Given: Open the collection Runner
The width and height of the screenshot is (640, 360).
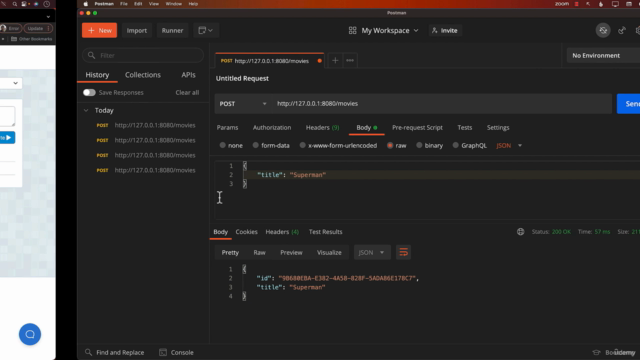Looking at the screenshot, I should click(x=172, y=30).
